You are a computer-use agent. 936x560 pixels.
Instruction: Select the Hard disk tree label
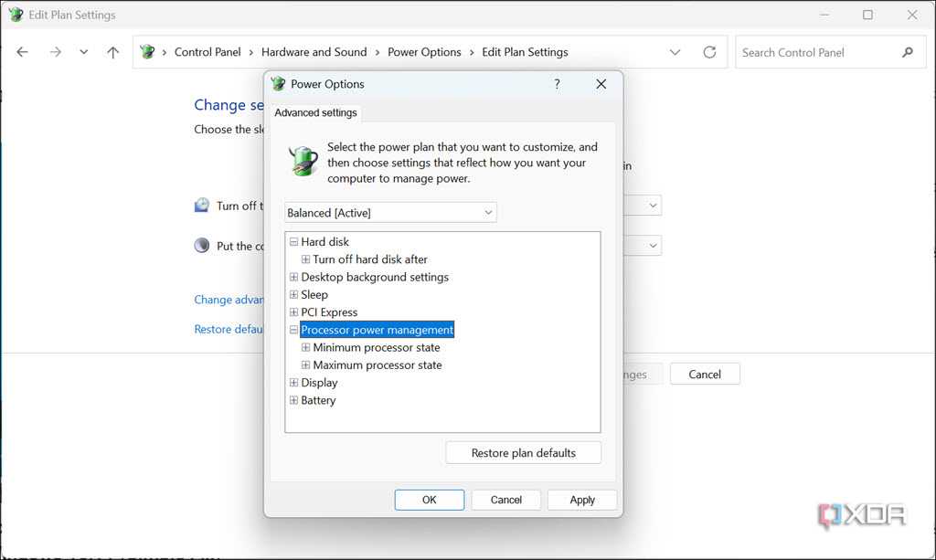click(x=324, y=241)
